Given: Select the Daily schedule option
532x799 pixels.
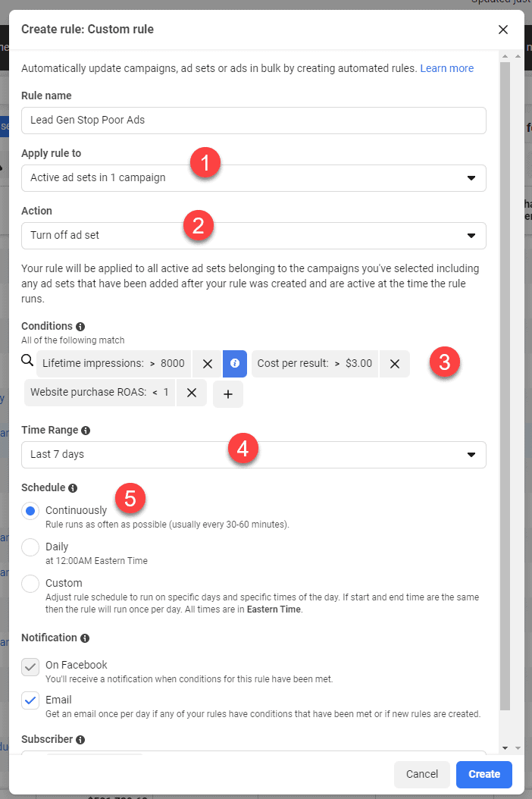Looking at the screenshot, I should (x=30, y=547).
